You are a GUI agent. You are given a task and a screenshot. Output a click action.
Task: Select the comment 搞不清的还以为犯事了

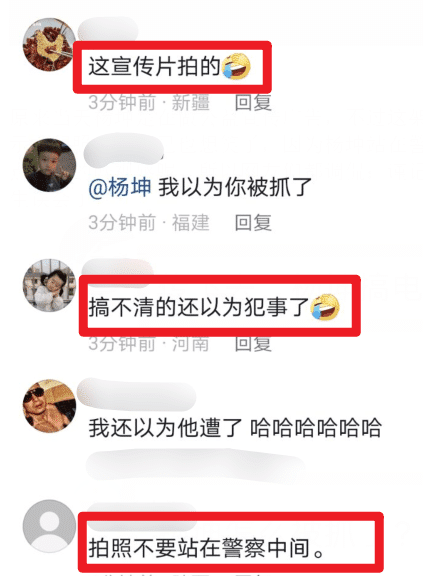tap(199, 307)
